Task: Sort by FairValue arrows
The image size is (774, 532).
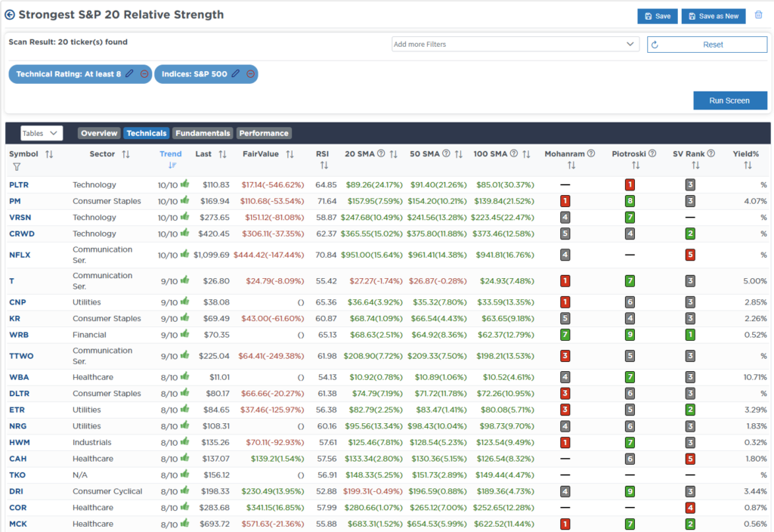Action: [x=289, y=154]
